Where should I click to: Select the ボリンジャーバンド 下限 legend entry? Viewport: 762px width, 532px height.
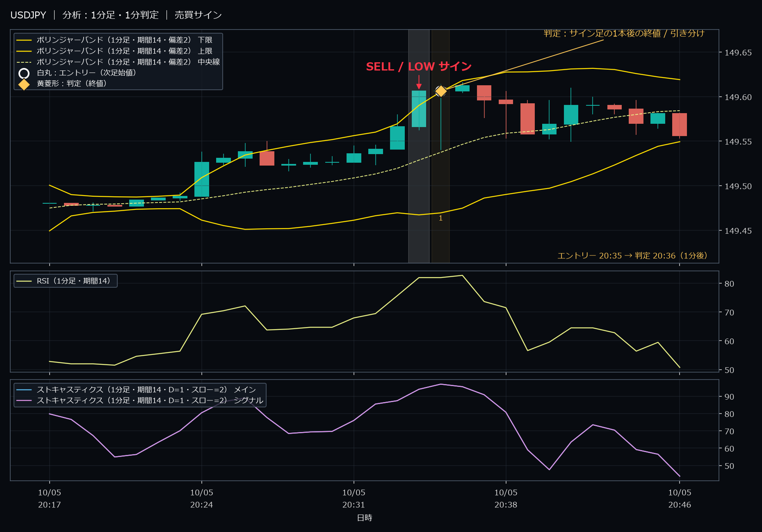pyautogui.click(x=114, y=40)
